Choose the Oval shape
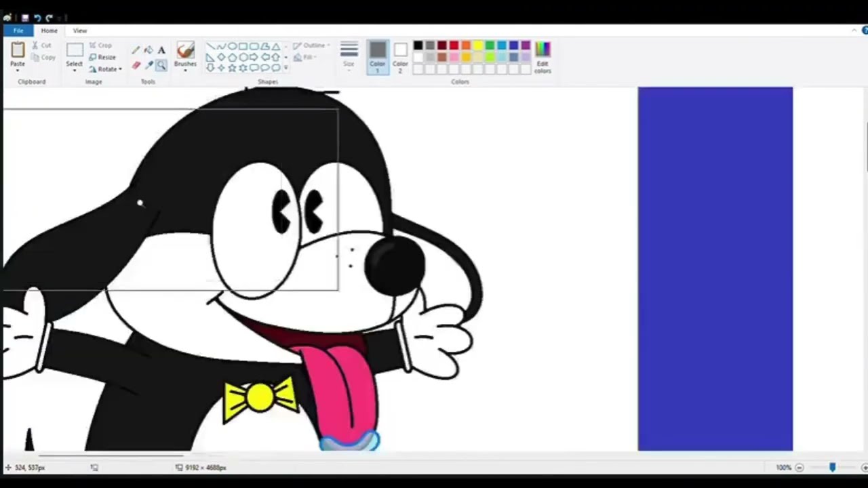The image size is (868, 488). point(232,46)
